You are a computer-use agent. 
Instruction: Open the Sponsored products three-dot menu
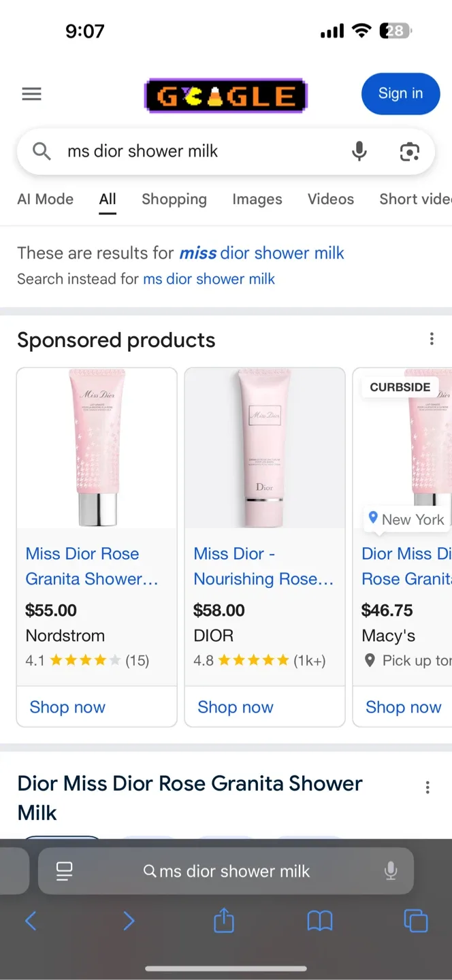tap(432, 338)
